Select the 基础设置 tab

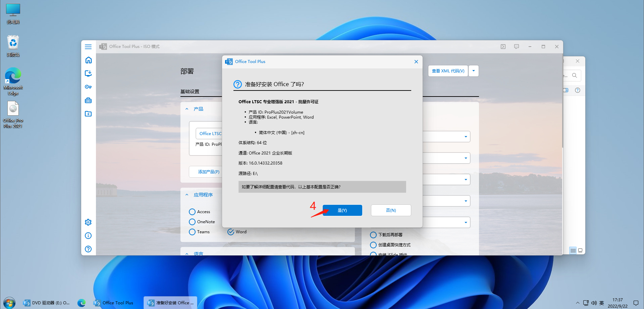(x=190, y=91)
